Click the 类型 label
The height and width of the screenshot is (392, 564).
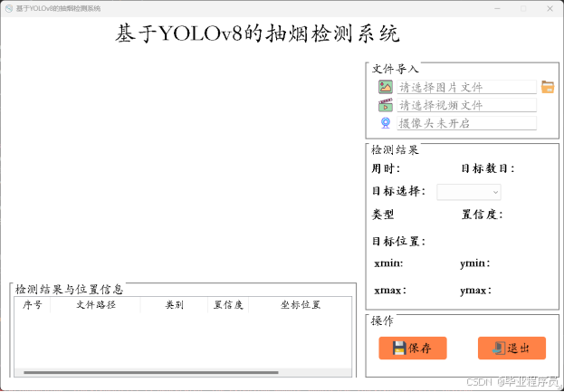pos(383,215)
